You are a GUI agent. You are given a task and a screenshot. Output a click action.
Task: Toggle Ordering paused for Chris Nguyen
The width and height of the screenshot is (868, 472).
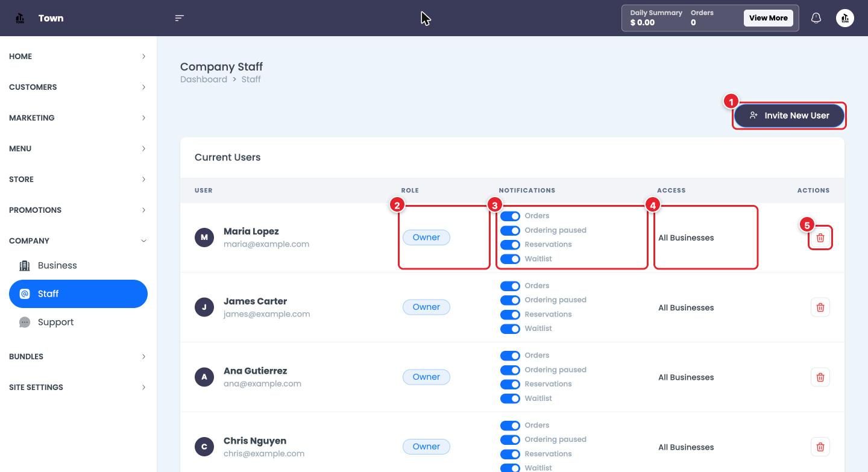(510, 440)
